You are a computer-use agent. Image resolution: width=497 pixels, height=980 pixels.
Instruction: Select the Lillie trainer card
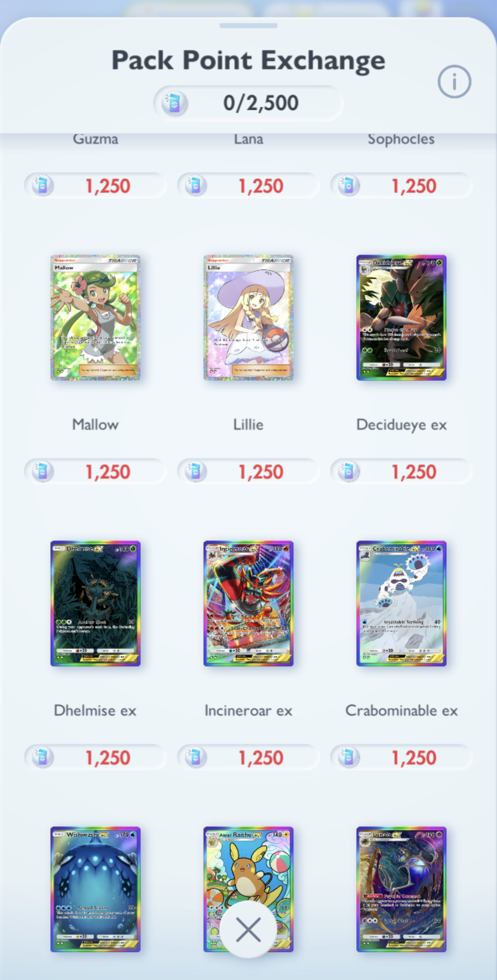pos(248,318)
